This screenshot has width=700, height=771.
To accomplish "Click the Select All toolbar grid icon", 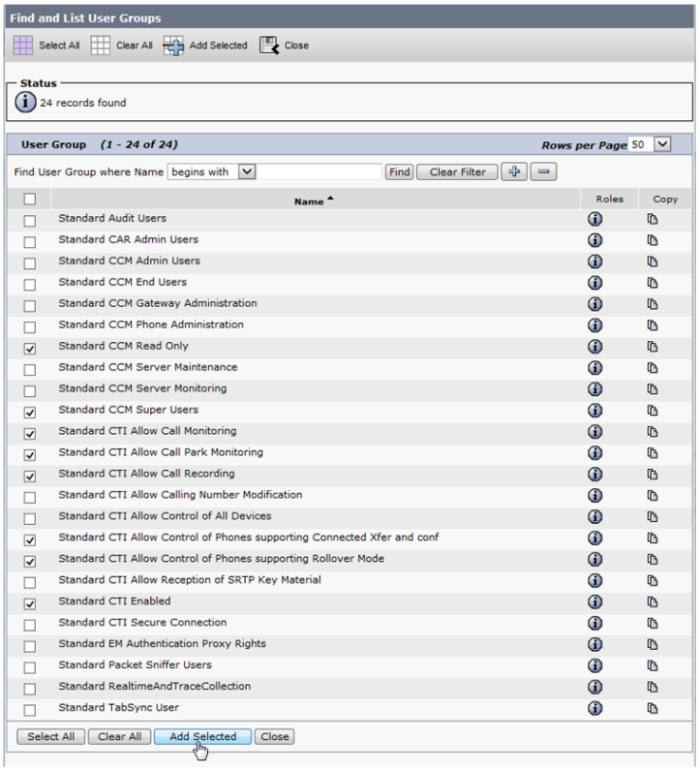I will click(22, 46).
